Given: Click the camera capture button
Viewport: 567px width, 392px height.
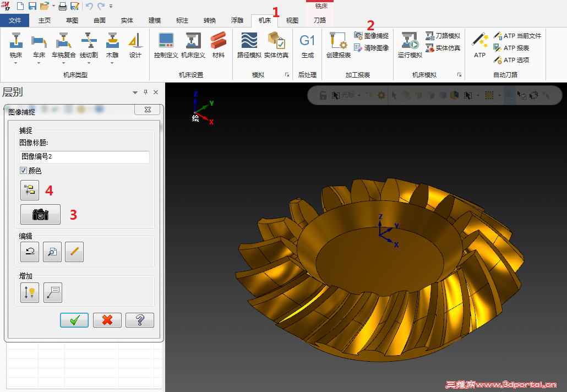Looking at the screenshot, I should [41, 214].
